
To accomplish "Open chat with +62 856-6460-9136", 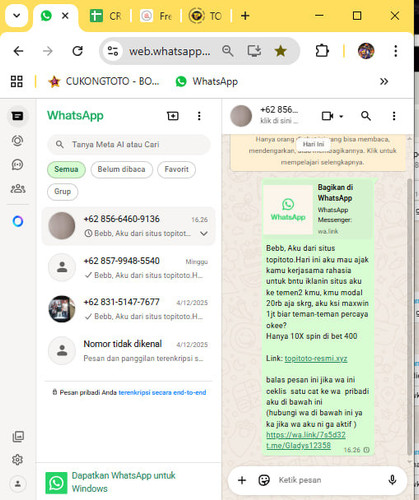I will (x=128, y=226).
